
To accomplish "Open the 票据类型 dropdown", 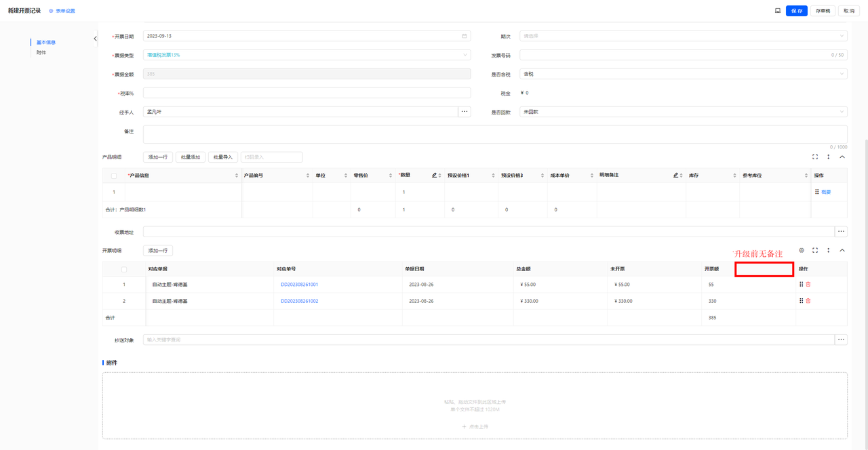I will pyautogui.click(x=307, y=55).
